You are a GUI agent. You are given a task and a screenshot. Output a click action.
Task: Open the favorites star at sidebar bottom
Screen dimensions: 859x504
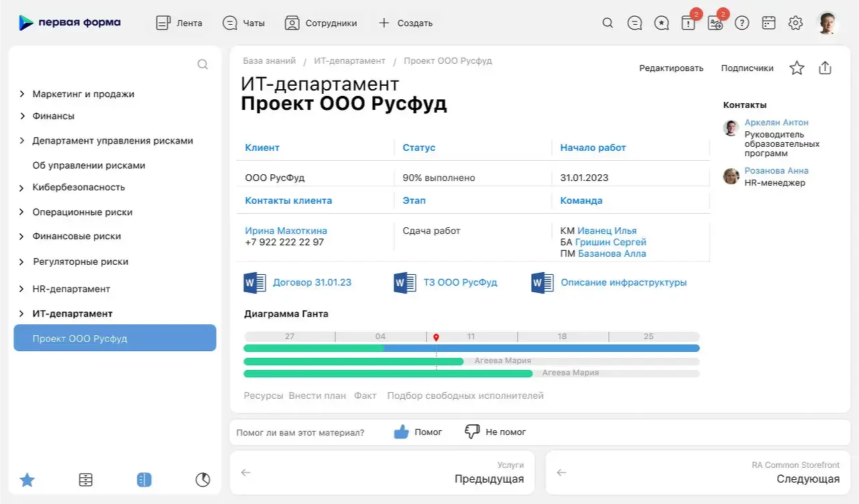coord(27,480)
